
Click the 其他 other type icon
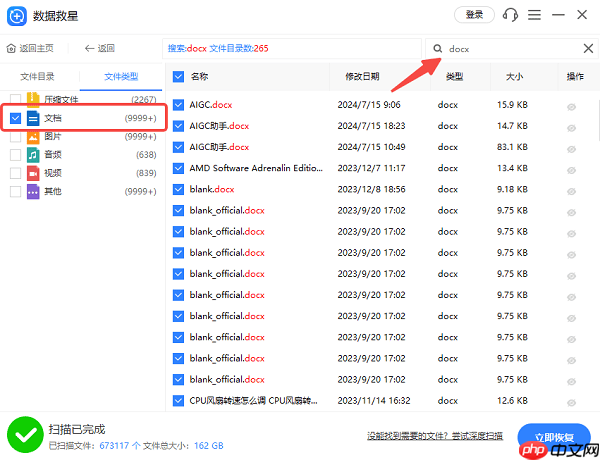(x=33, y=191)
